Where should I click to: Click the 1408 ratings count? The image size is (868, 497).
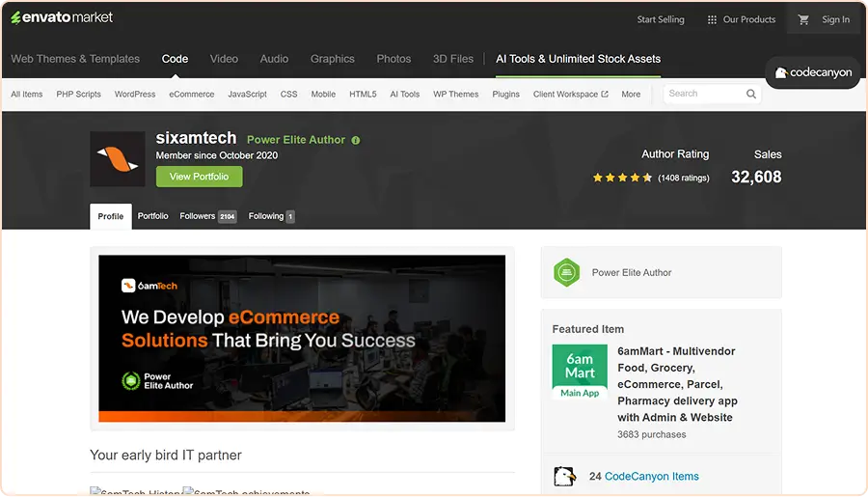click(683, 178)
